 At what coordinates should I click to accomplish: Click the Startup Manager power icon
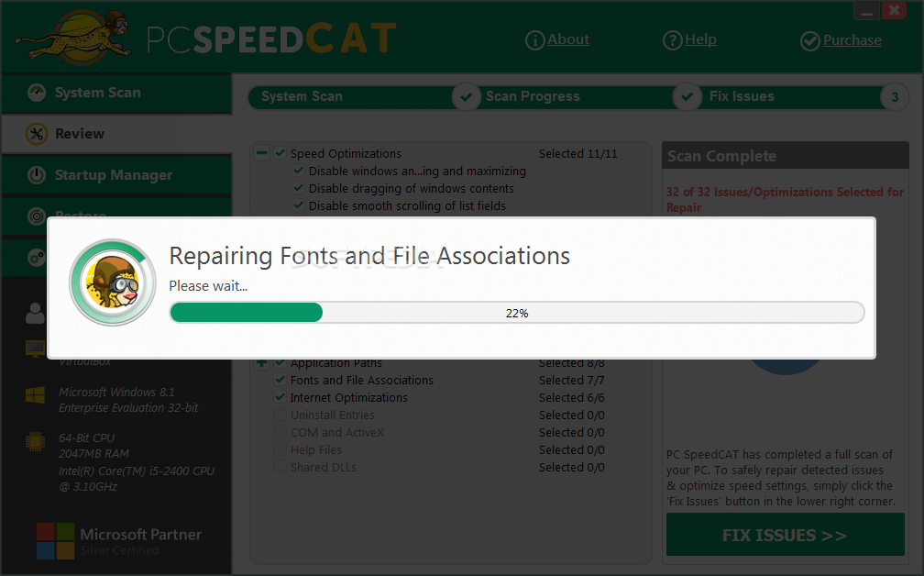click(x=37, y=175)
